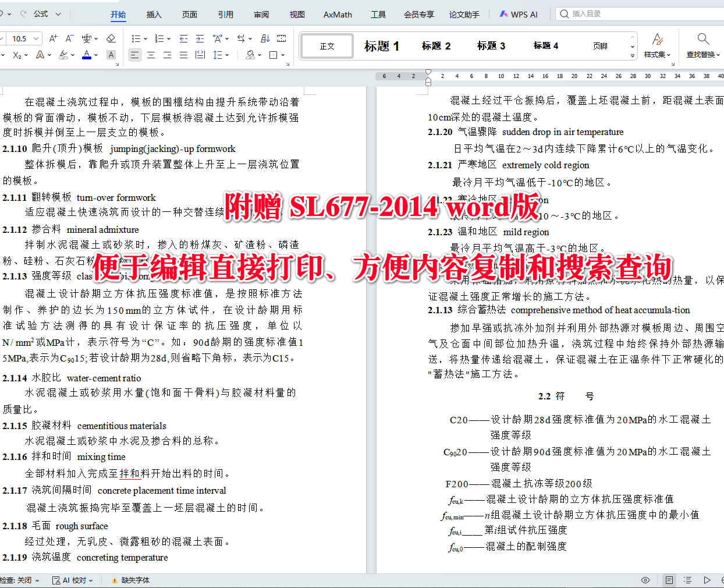Expand the bullet list dropdown arrow

tap(145, 39)
